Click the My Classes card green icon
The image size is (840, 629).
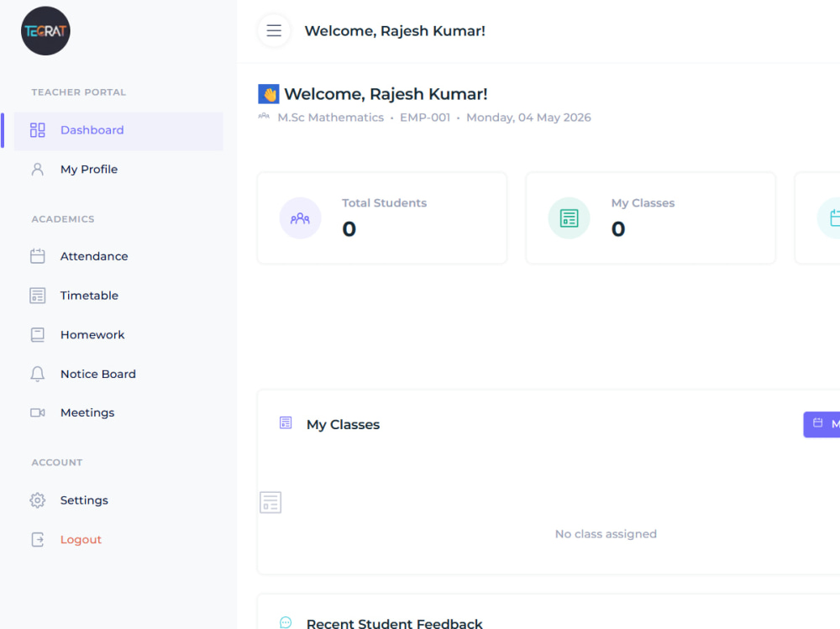[569, 218]
